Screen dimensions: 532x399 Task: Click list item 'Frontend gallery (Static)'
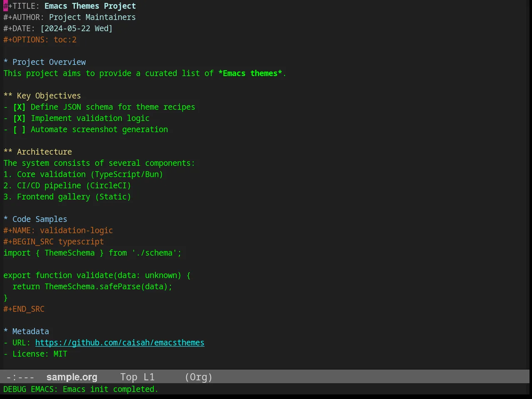coord(67,197)
